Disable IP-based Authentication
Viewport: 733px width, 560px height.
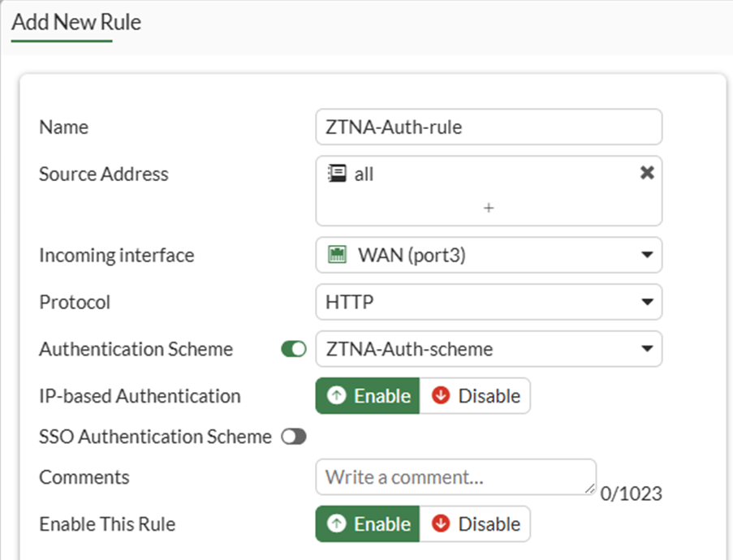click(475, 396)
